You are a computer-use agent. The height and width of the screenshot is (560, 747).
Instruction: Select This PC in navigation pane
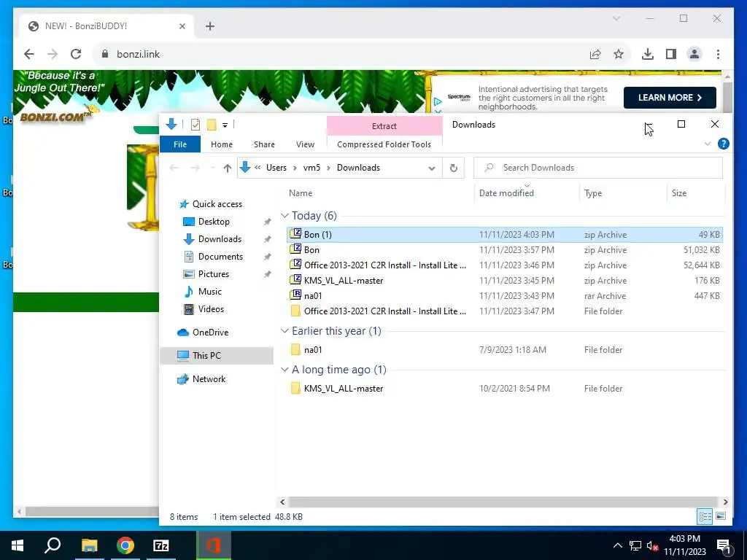[x=217, y=356]
